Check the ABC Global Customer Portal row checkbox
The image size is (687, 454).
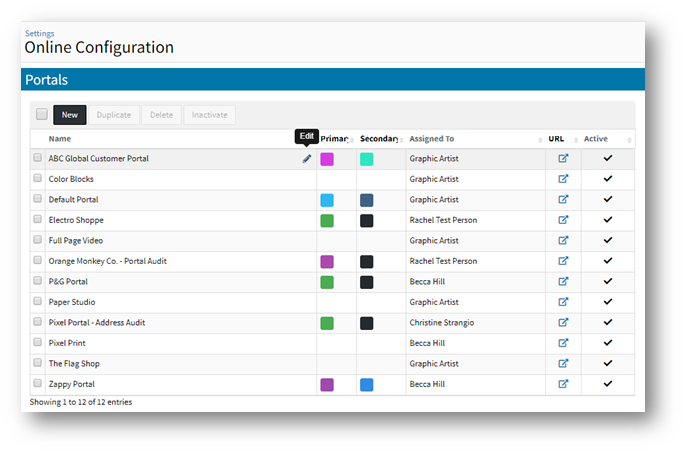click(38, 157)
